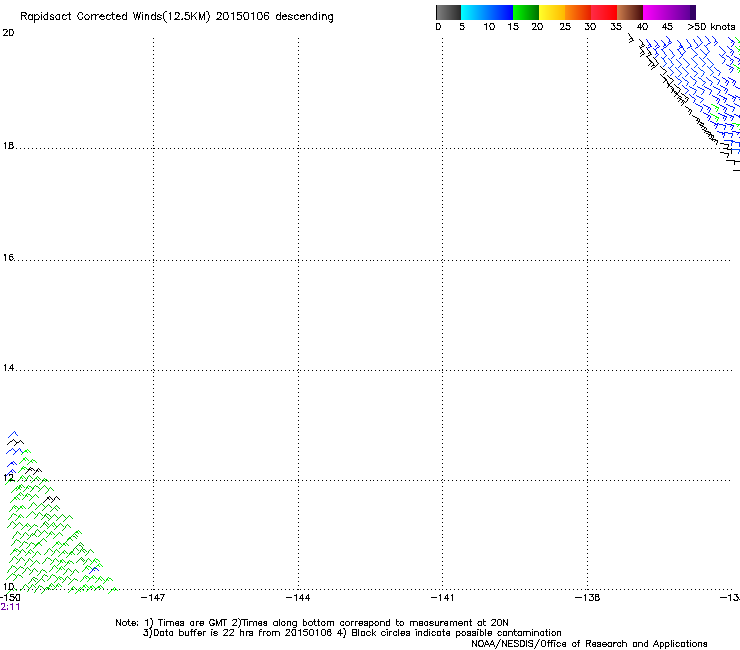740x650 pixels.
Task: Click the NOAA/NESDIS credit text
Action: point(589,644)
